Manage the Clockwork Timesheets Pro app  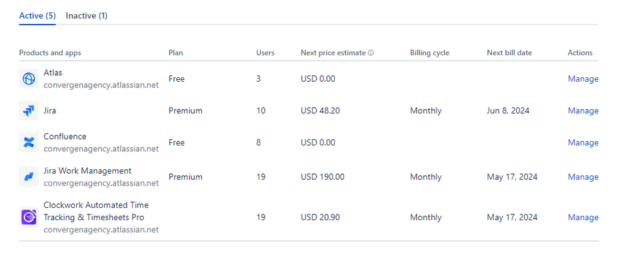click(583, 218)
